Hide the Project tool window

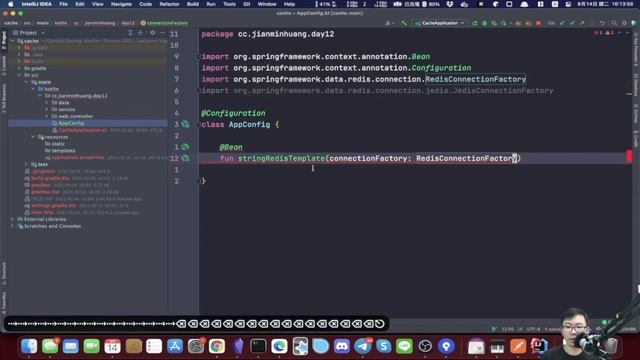click(x=162, y=33)
